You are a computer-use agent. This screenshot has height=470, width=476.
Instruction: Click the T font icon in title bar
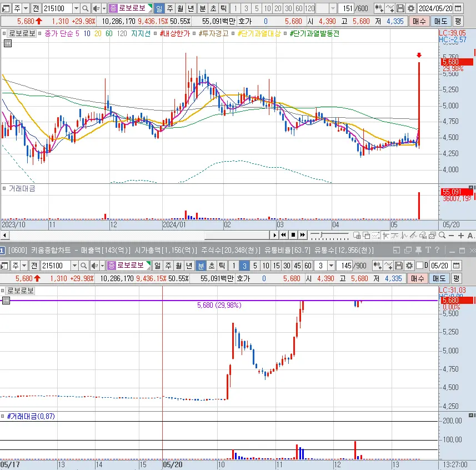[428, 250]
